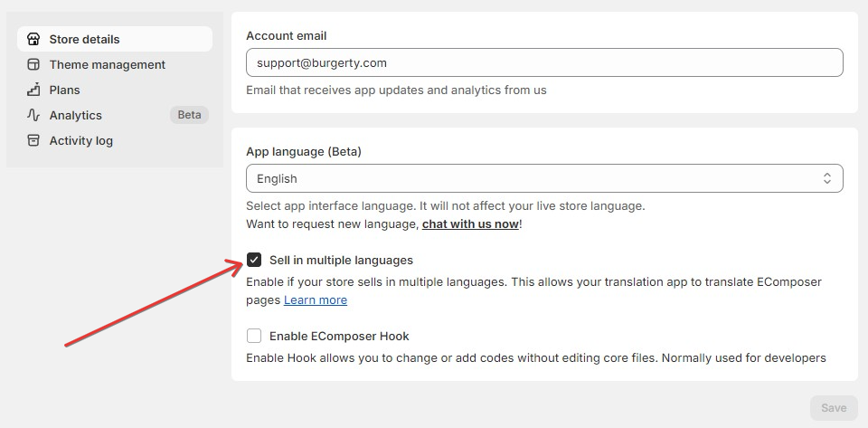Viewport: 868px width, 428px height.
Task: Click the Theme management layout icon
Action: 33,64
